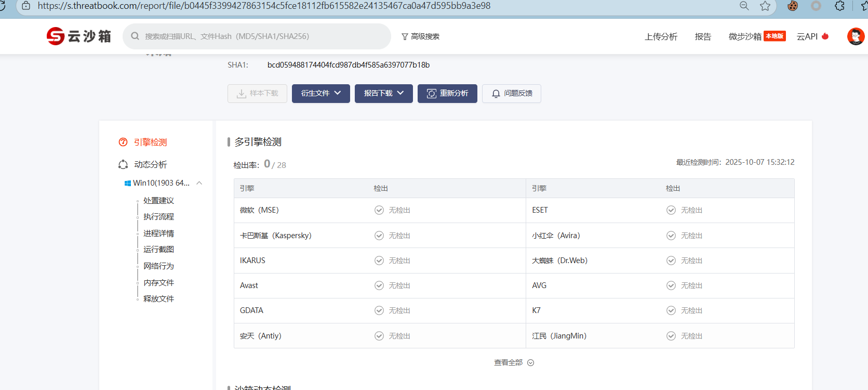Image resolution: width=868 pixels, height=390 pixels.
Task: Click the gray circular extension icon
Action: tap(816, 6)
